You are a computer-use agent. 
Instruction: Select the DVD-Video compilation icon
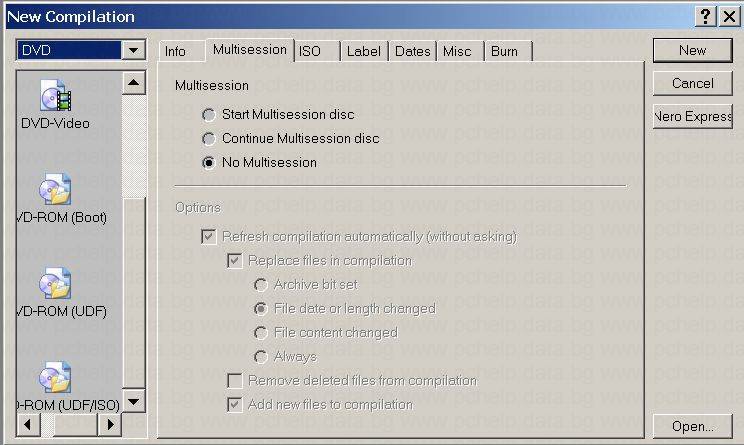[55, 98]
